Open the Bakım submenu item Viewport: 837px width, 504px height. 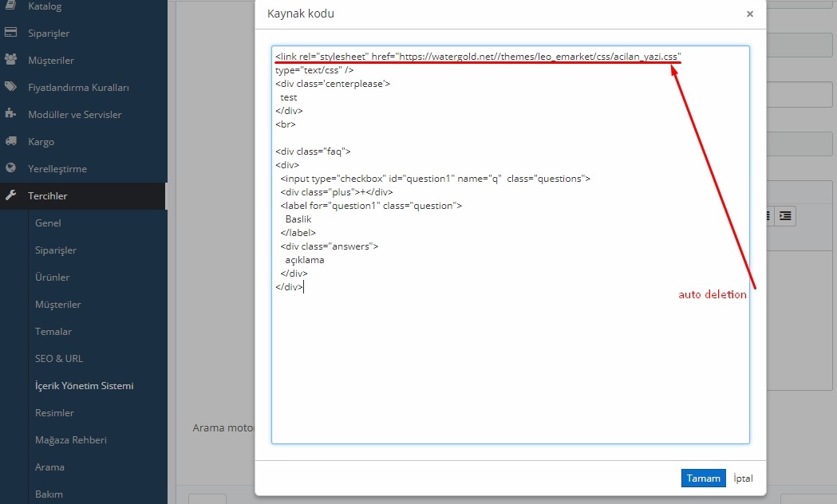[49, 494]
